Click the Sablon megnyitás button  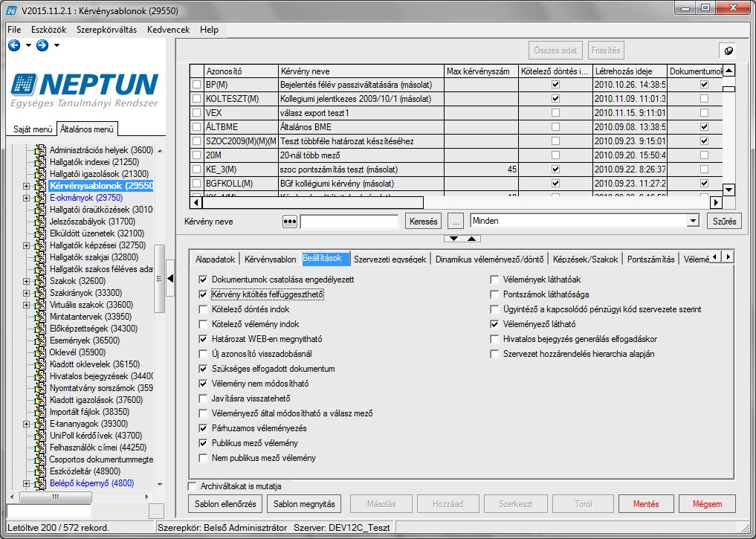(x=304, y=504)
